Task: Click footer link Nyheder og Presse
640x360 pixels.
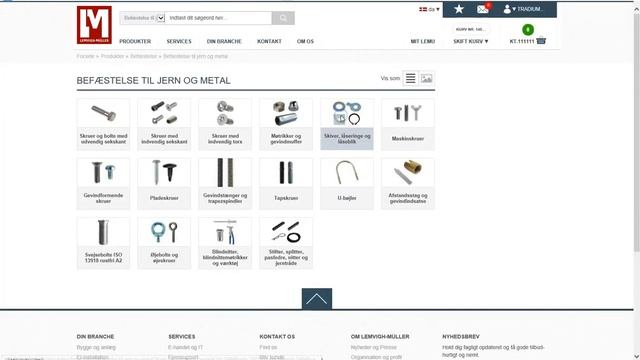Action: click(x=373, y=347)
